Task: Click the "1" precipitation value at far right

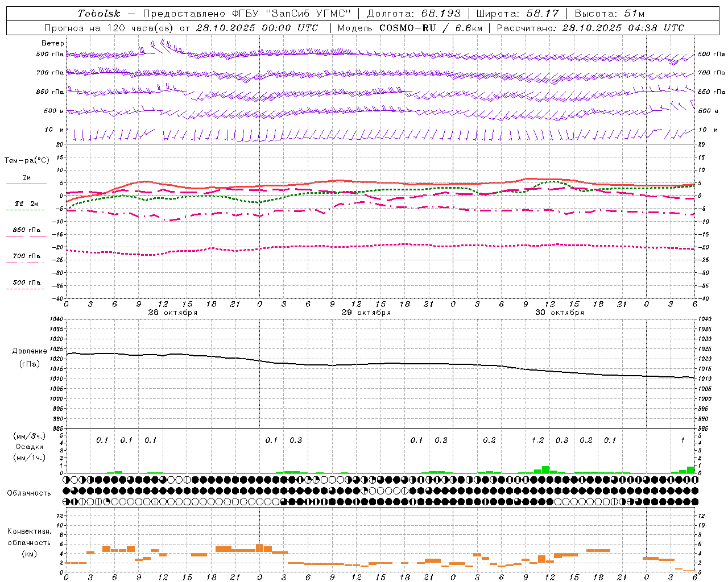Action: (682, 440)
